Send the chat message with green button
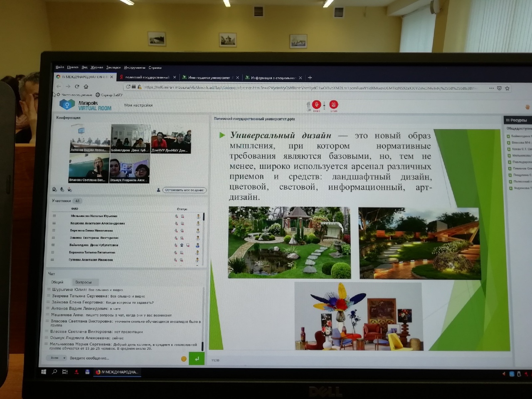The width and height of the screenshot is (532, 399). pos(197,358)
